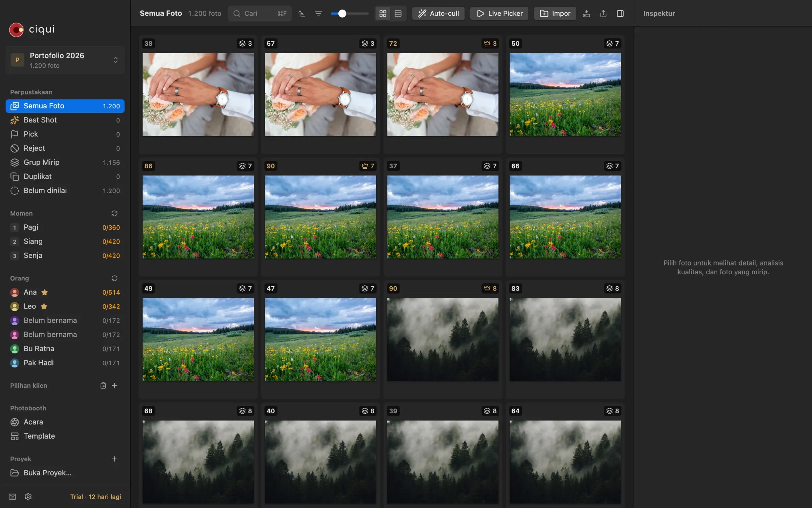This screenshot has height=508, width=812.
Task: Click the Trial 12 hari lagi notice
Action: pos(96,496)
